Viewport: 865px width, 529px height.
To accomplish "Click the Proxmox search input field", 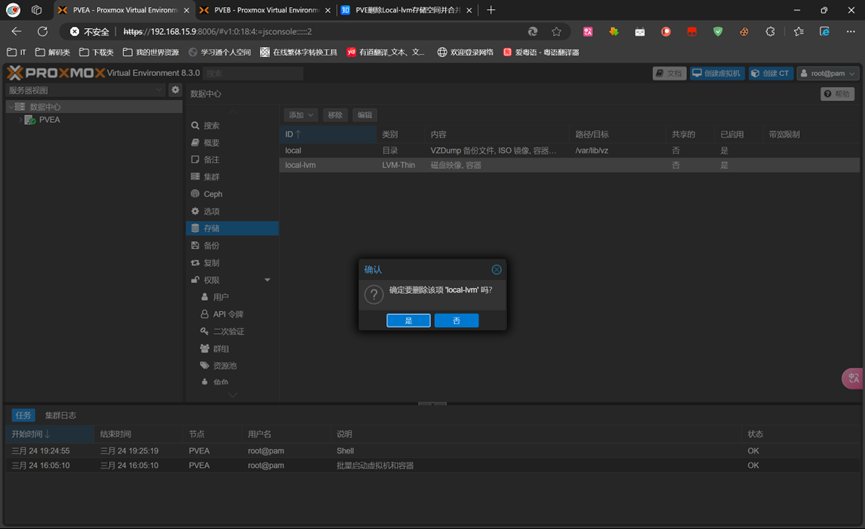I will tap(253, 73).
